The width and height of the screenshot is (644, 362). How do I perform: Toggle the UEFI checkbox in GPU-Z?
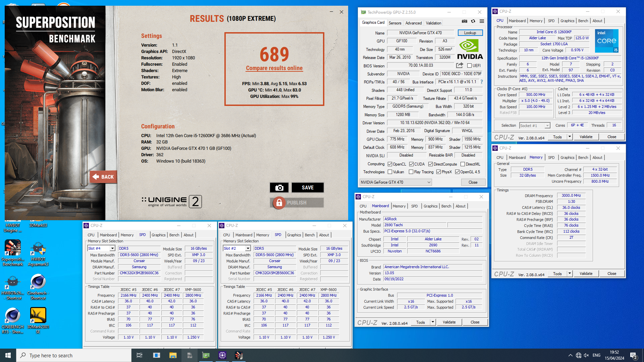point(469,66)
